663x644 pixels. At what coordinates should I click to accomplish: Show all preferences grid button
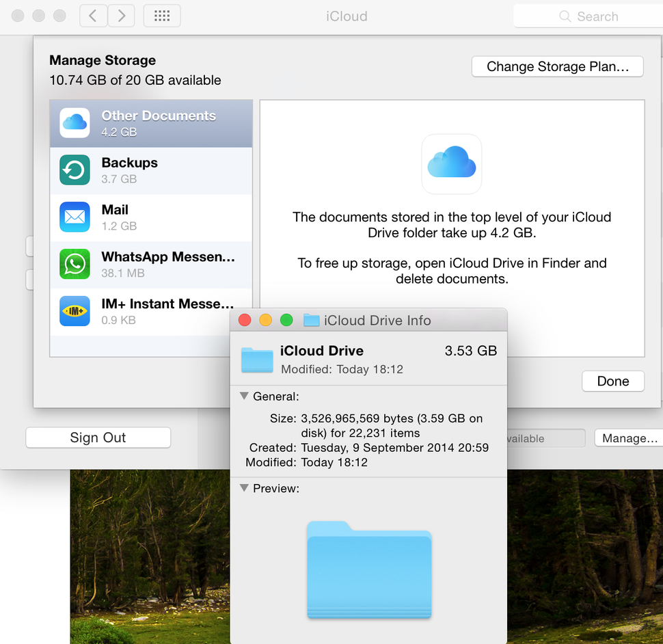(162, 16)
